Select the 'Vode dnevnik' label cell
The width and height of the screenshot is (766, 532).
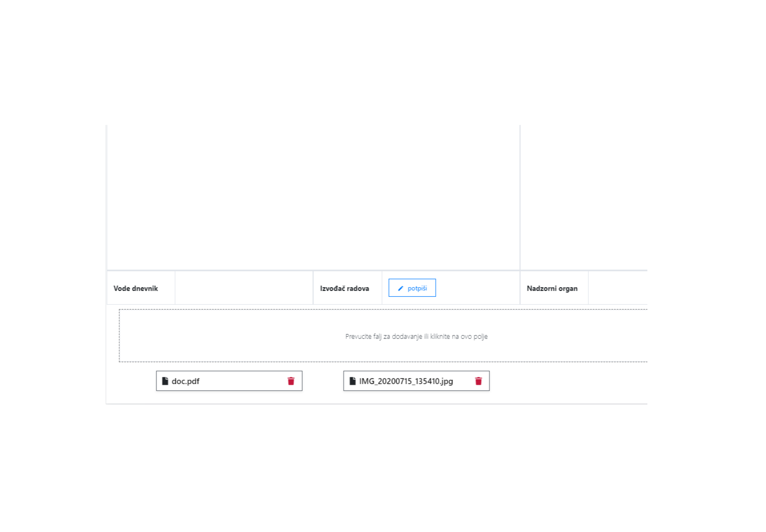[136, 288]
